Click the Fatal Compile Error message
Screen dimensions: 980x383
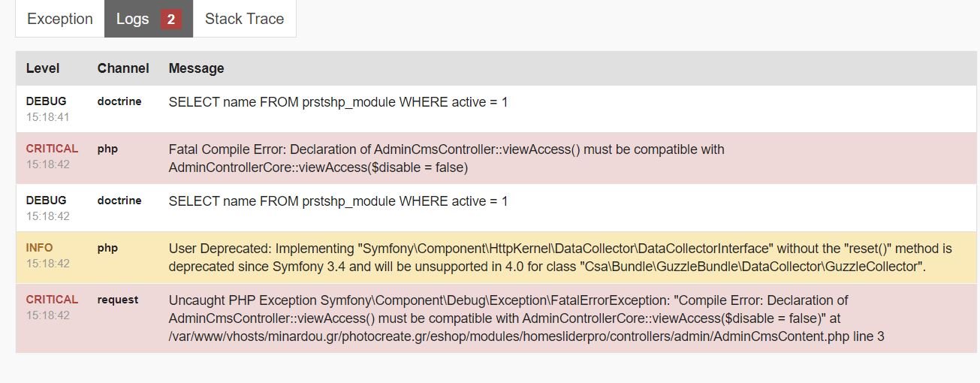(x=446, y=158)
